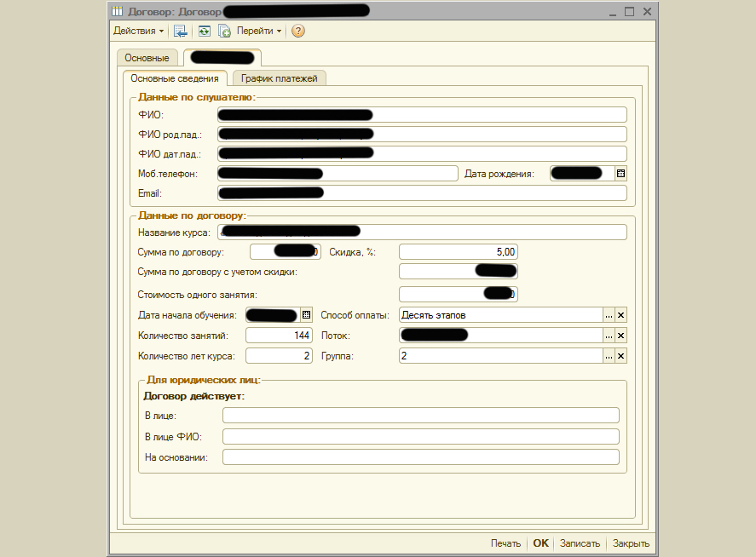Select the Основные сведения tab
Image resolution: width=756 pixels, height=557 pixels.
click(175, 78)
